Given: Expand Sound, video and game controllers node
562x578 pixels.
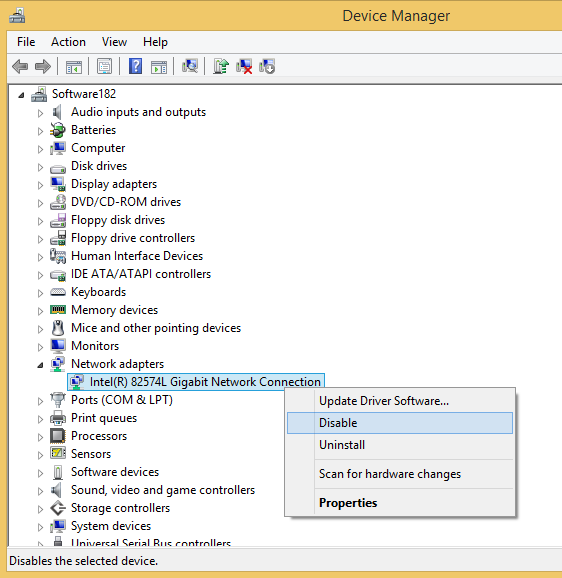Looking at the screenshot, I should pyautogui.click(x=40, y=491).
